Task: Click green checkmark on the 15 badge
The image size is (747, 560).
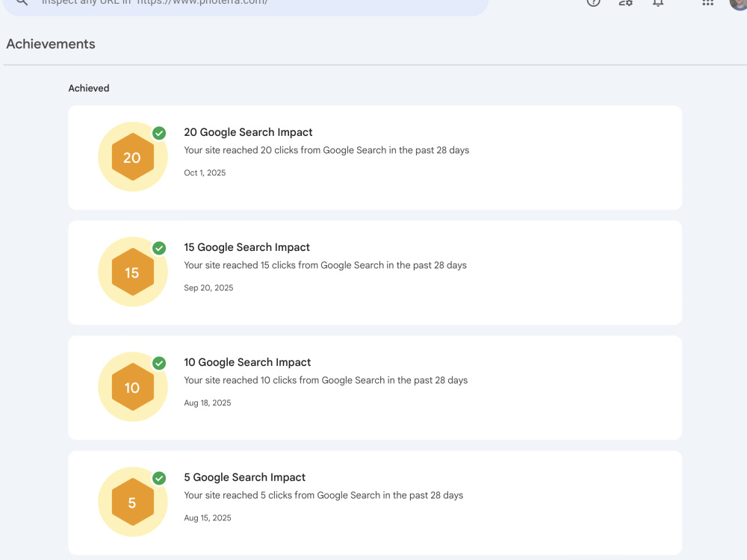Action: pyautogui.click(x=159, y=248)
